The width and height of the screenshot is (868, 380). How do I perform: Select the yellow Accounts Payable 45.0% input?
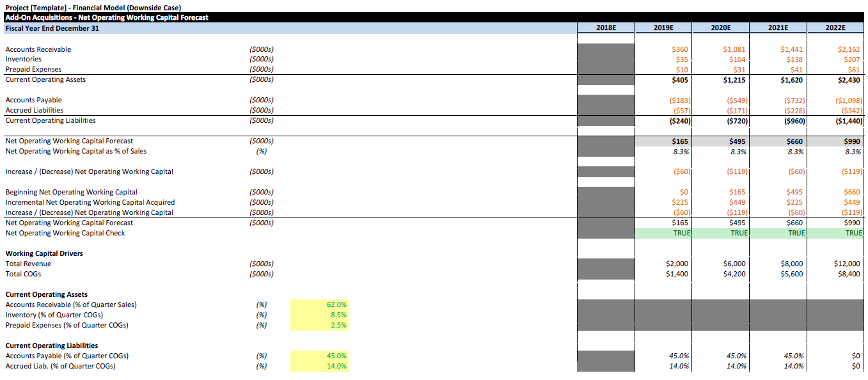(319, 356)
